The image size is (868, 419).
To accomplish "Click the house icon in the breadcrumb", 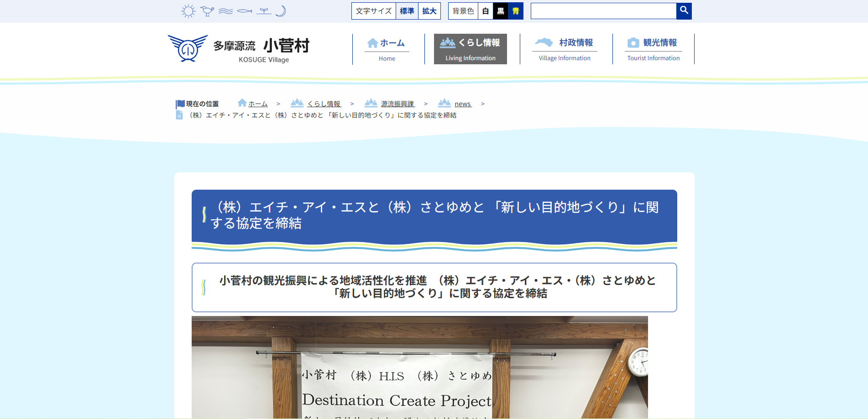I will click(x=242, y=103).
